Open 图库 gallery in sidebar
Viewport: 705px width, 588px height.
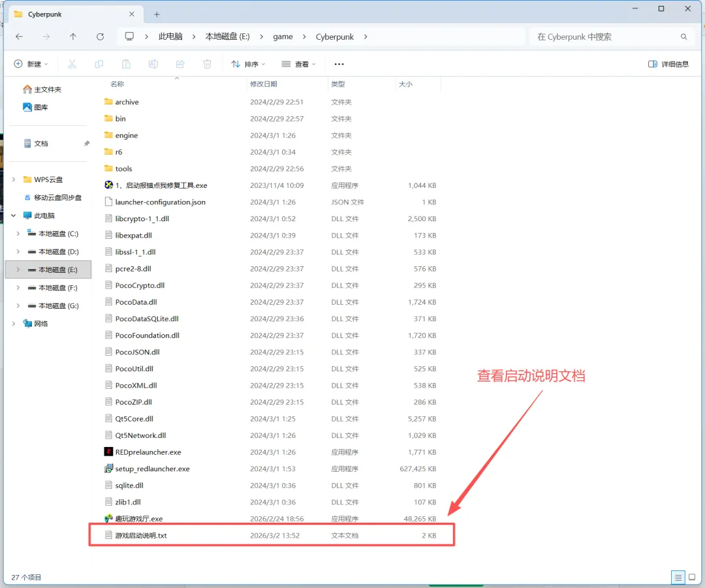(35, 107)
